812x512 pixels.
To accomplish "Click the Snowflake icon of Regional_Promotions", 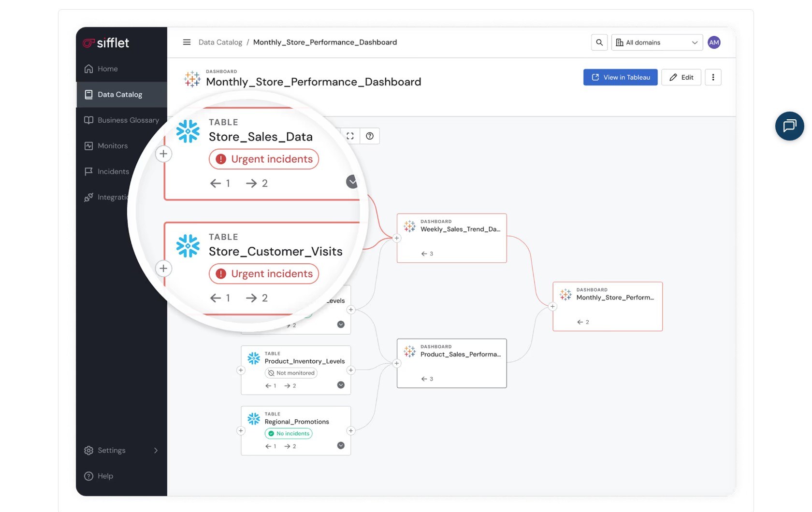I will 254,419.
